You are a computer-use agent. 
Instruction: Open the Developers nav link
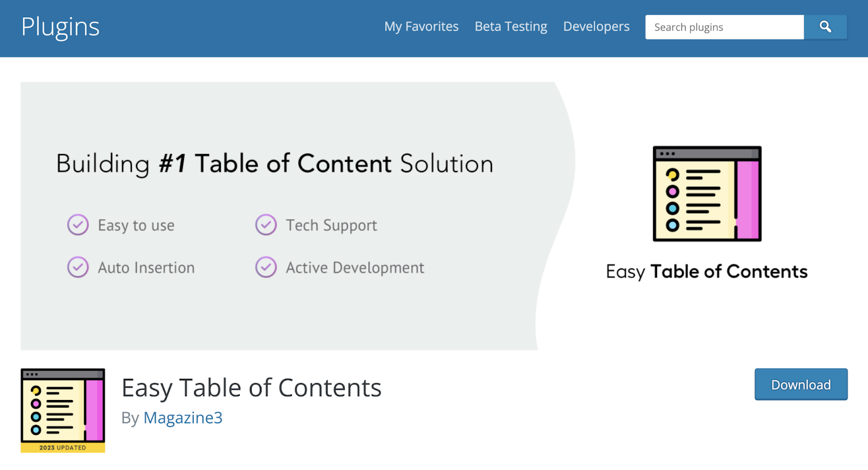pos(596,27)
